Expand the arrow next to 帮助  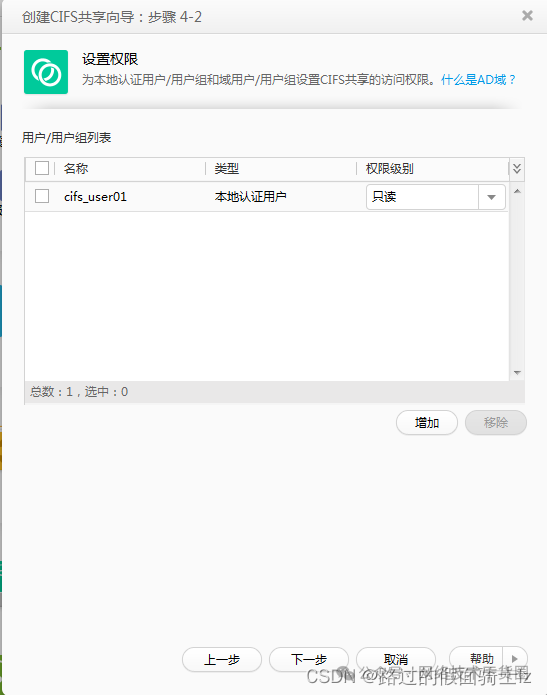tap(515, 659)
